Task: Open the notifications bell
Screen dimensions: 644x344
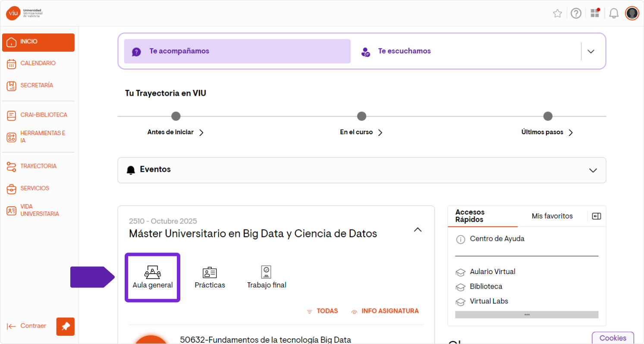Action: click(x=614, y=13)
